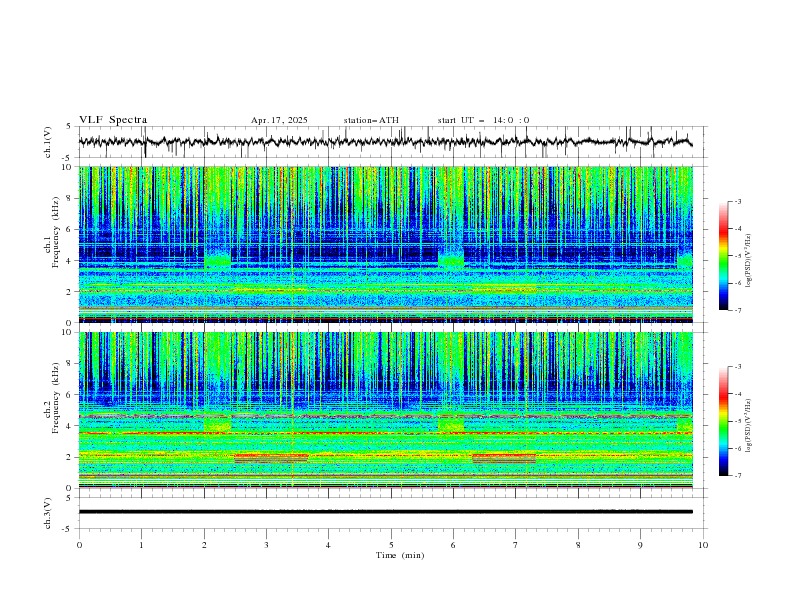Click ch.2 red 2 kHz band near minute 3
The image size is (792, 612).
click(x=271, y=458)
